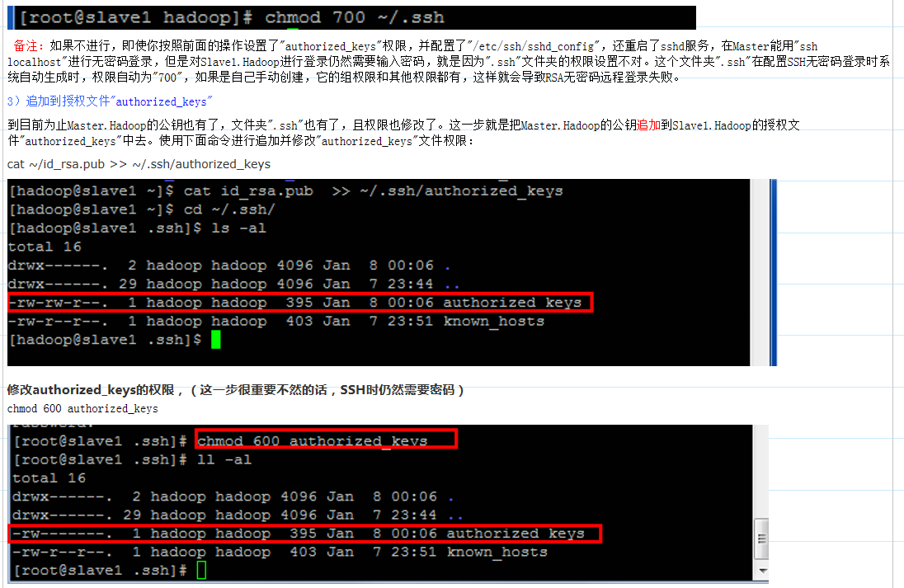Click the hollow green cursor in bottom terminal
904x588 pixels.
201,570
